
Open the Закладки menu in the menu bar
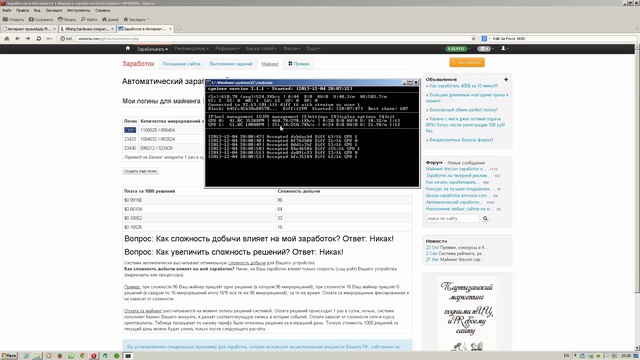(x=54, y=10)
